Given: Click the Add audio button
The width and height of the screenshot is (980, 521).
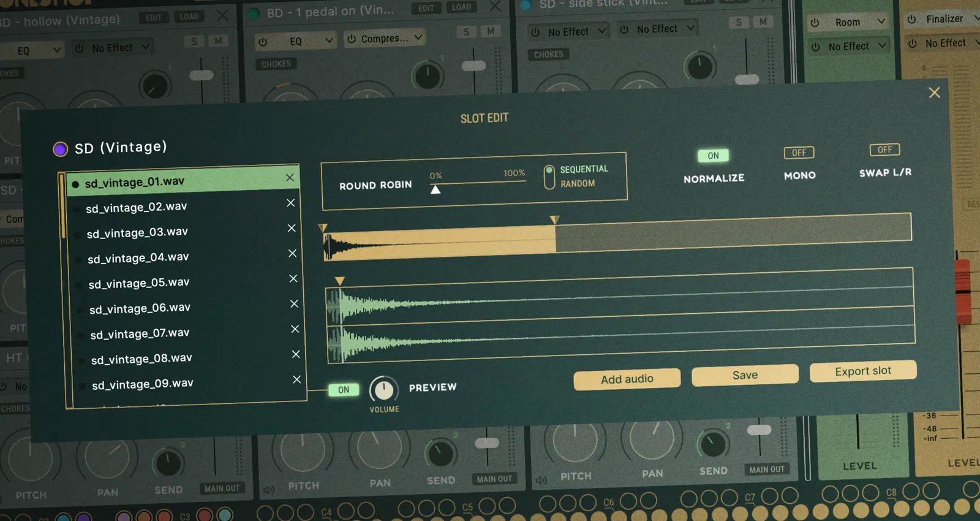Looking at the screenshot, I should pyautogui.click(x=627, y=379).
